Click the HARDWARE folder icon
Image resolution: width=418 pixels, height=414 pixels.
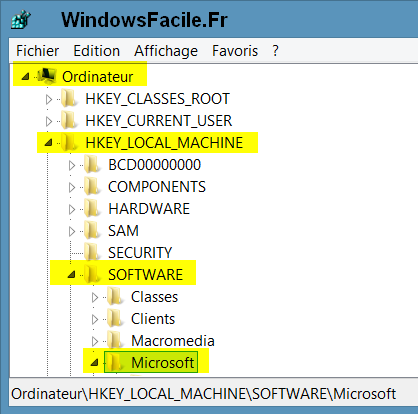point(92,208)
